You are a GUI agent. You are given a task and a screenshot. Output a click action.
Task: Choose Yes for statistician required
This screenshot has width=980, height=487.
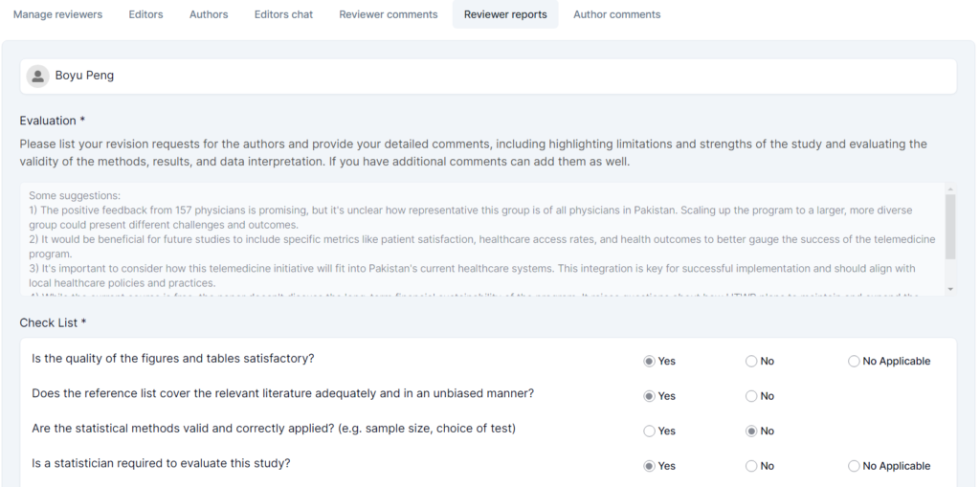point(650,466)
